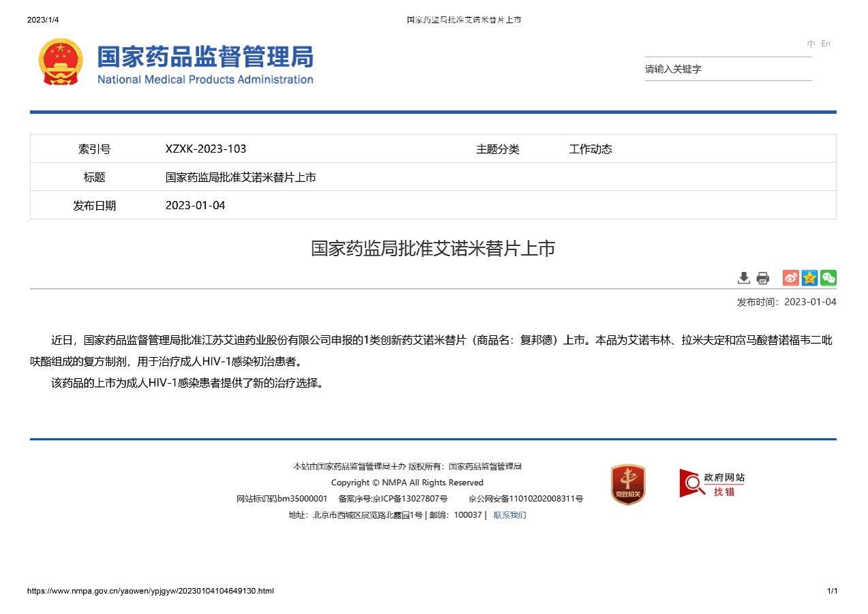Image resolution: width=868 pixels, height=614 pixels.
Task: Switch language to English (En)
Action: (x=826, y=44)
